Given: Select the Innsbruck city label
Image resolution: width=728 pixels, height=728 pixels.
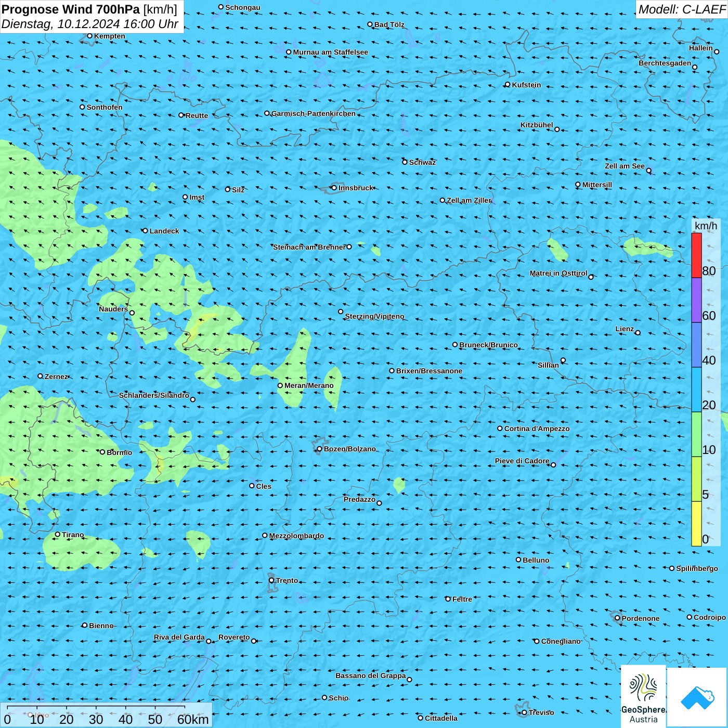Looking at the screenshot, I should (x=356, y=188).
